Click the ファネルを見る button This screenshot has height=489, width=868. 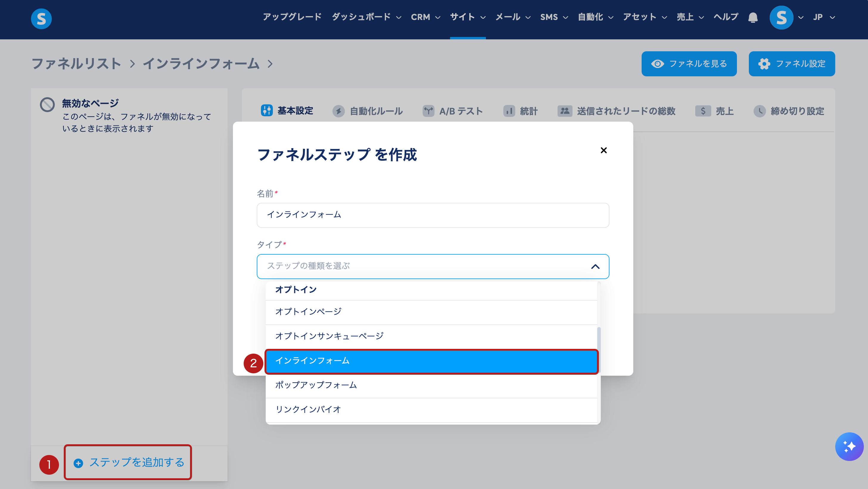tap(689, 64)
